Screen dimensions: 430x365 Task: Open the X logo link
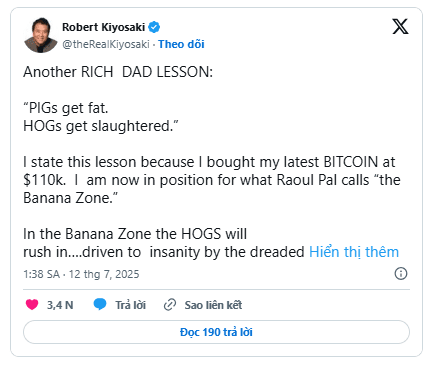coord(400,27)
